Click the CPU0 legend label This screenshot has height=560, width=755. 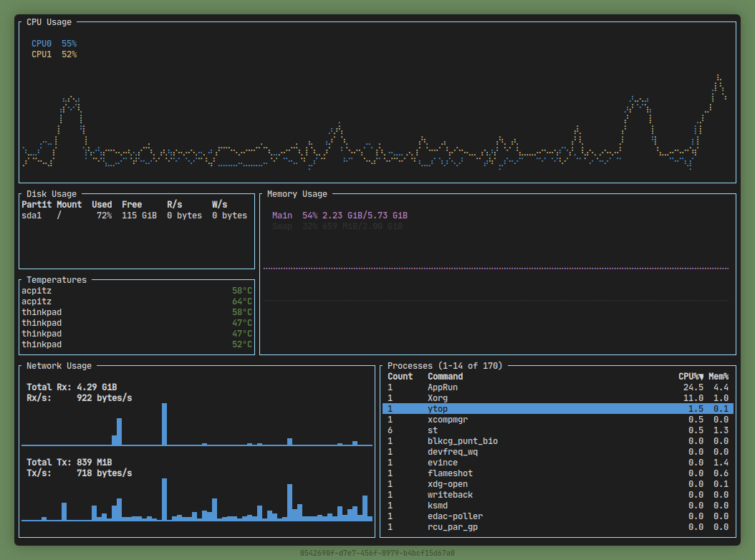pyautogui.click(x=42, y=44)
